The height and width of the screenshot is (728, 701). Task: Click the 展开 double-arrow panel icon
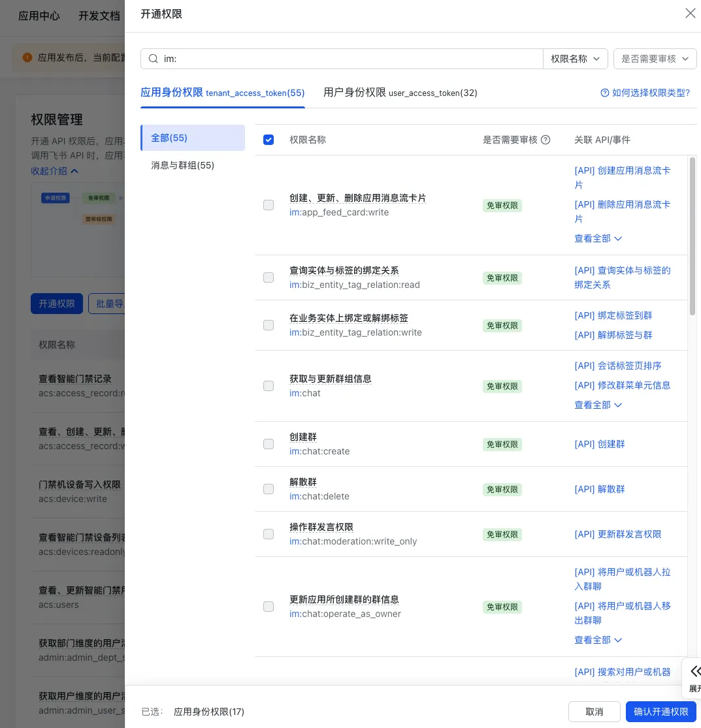(694, 671)
